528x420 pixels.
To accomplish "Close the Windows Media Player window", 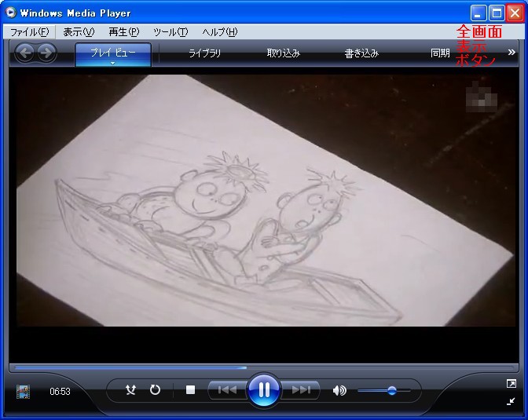I will [515, 13].
